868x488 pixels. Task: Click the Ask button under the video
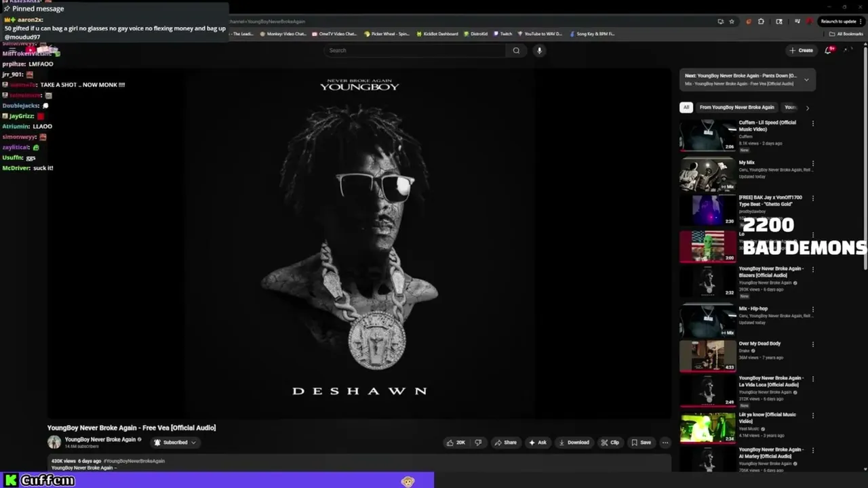click(538, 443)
